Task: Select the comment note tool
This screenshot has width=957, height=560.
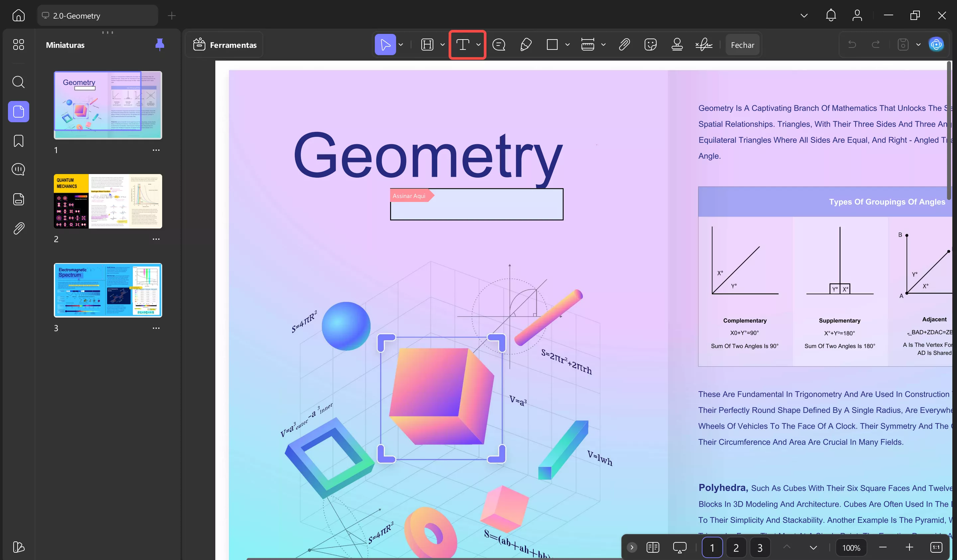Action: 499,45
